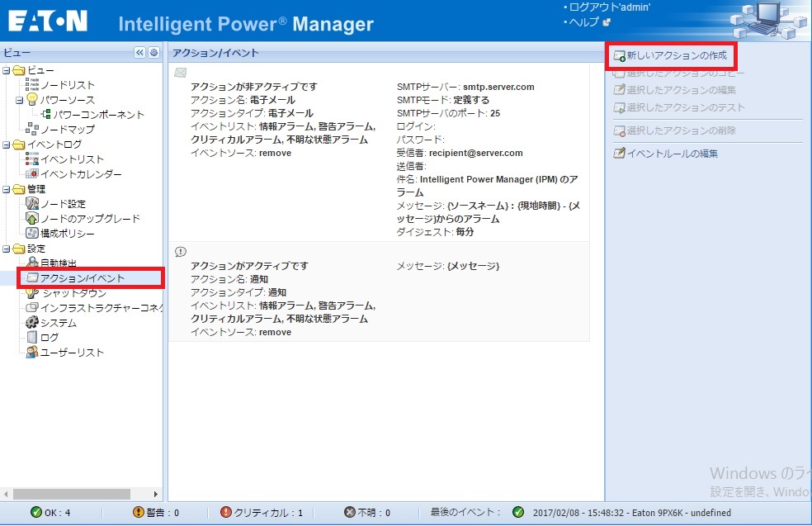Open the ヘルプ link in header
Screen dimensions: 812x526
point(583,22)
